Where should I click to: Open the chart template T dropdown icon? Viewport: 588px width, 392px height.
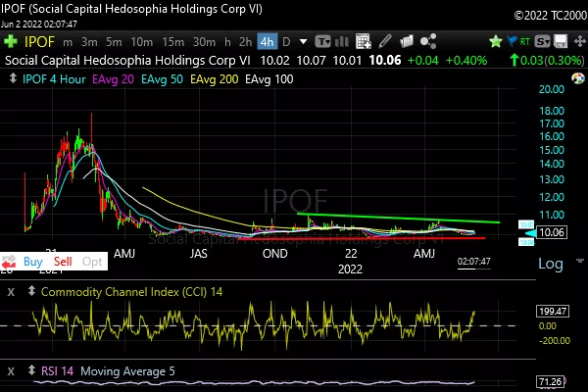(322, 41)
